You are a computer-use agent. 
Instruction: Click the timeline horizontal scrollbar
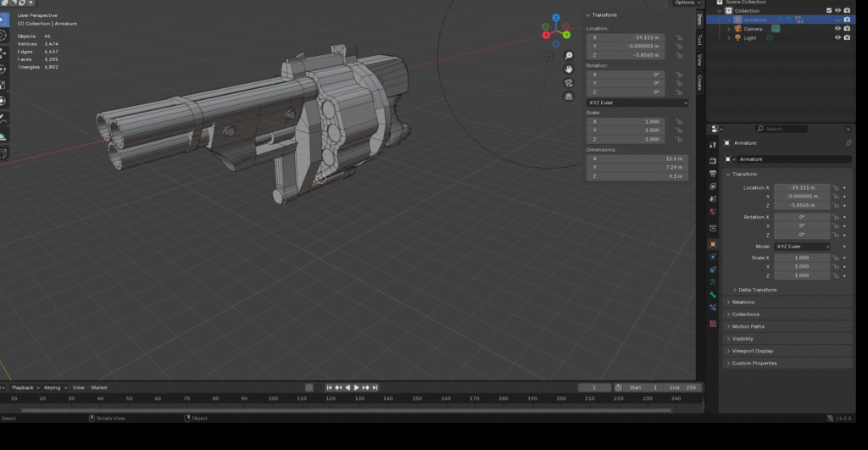(348, 410)
